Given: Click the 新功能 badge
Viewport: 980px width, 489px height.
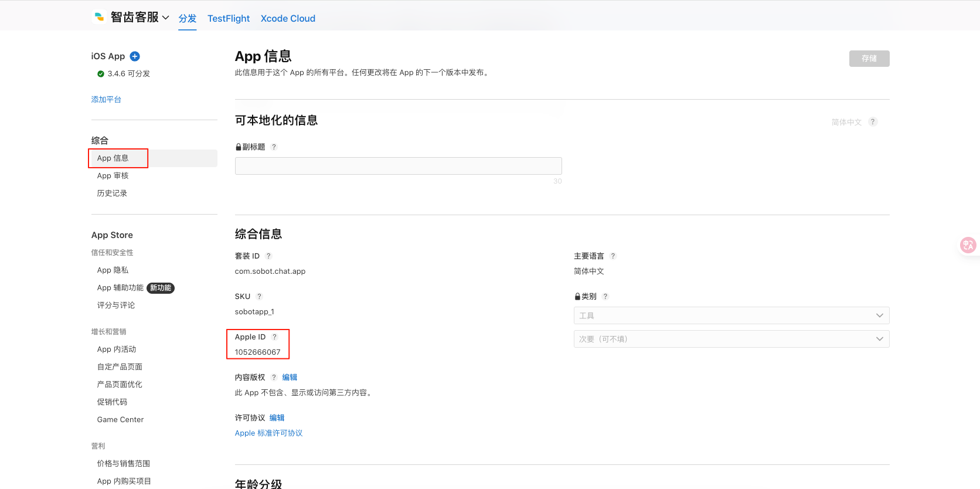Looking at the screenshot, I should [x=161, y=288].
